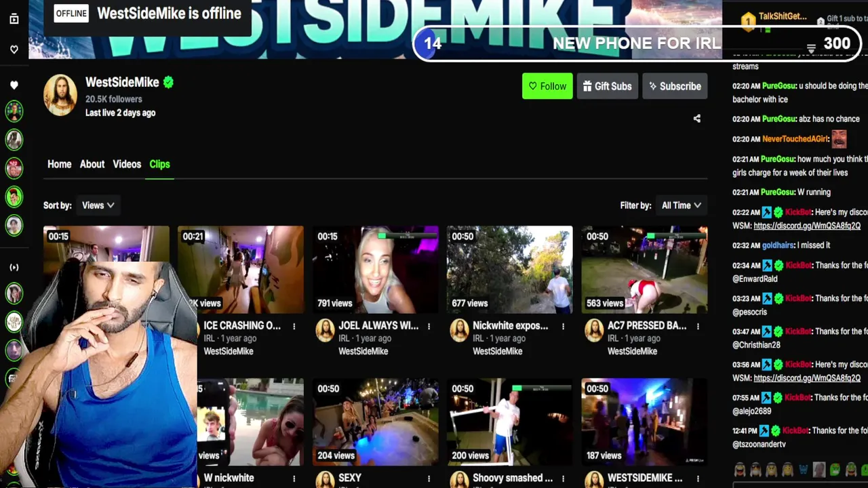The height and width of the screenshot is (488, 868).
Task: Open options menu for ICE CRASHING clip
Action: (294, 326)
